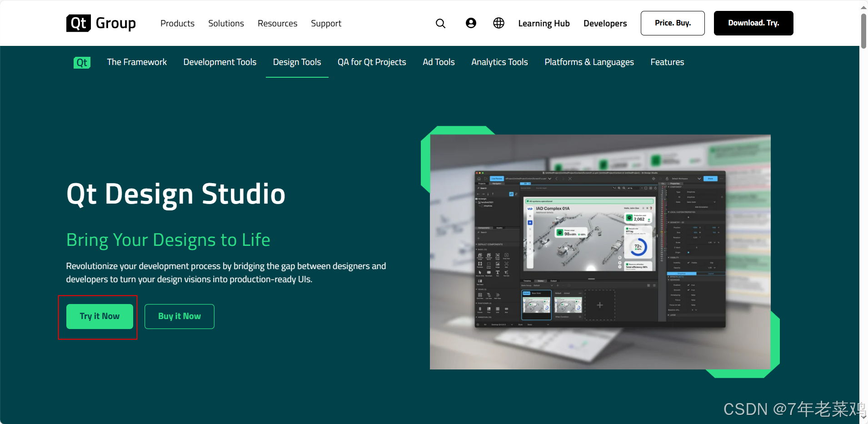Open the site search magnifier icon
The height and width of the screenshot is (424, 868).
440,23
